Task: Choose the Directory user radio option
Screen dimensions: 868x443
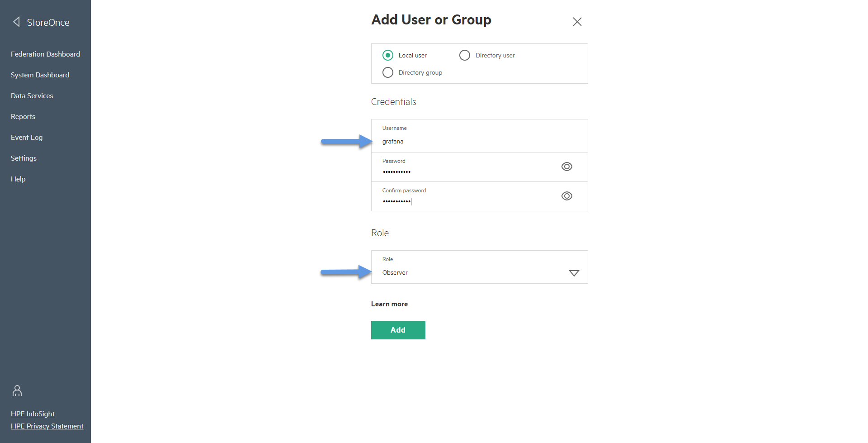Action: click(x=465, y=55)
